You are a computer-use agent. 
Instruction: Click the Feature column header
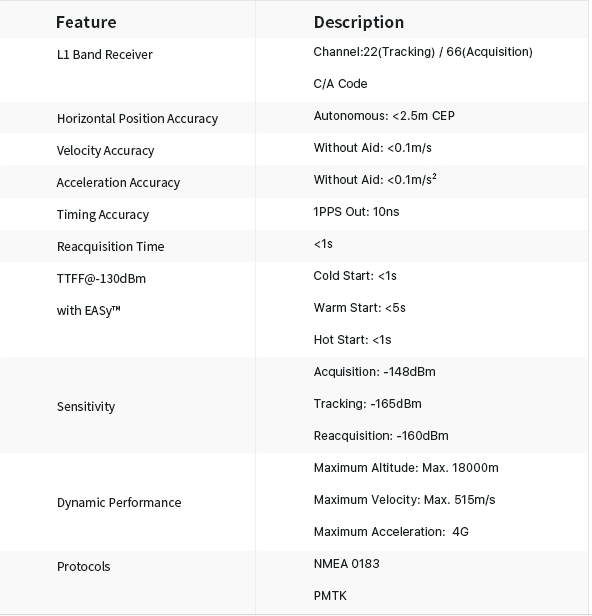point(86,22)
